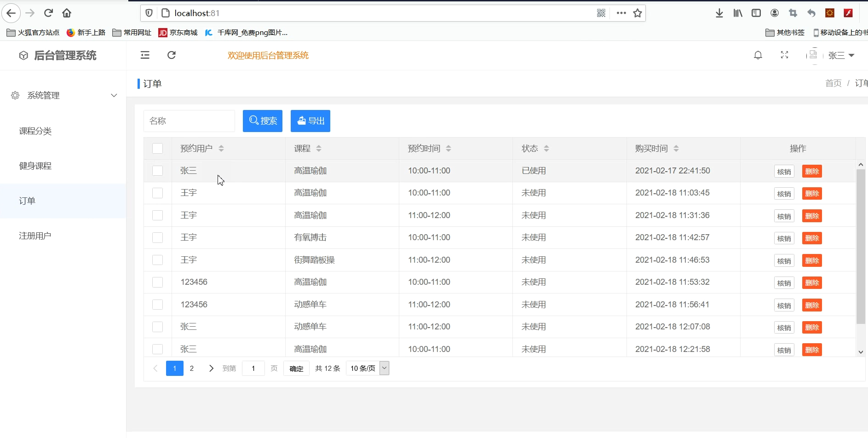Image resolution: width=868 pixels, height=438 pixels.
Task: Toggle the select-all header checkbox
Action: pyautogui.click(x=157, y=148)
